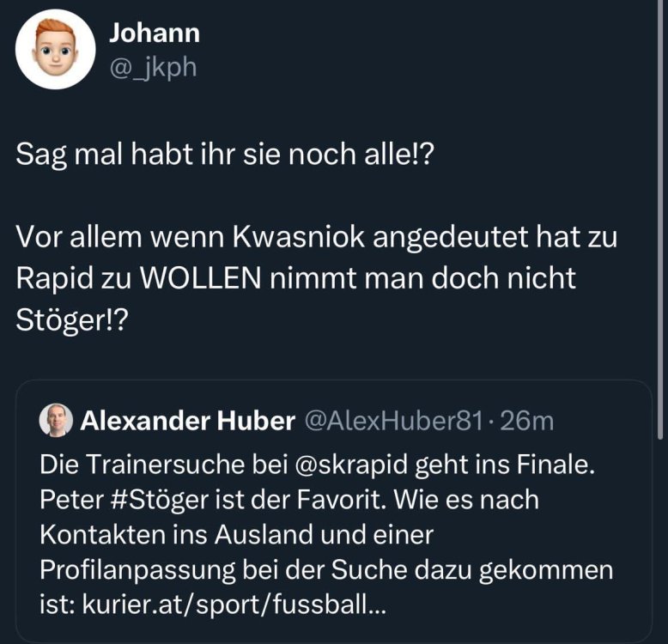
Task: Click "Kontakten ins Ausland und einer" line
Action: coord(238,535)
